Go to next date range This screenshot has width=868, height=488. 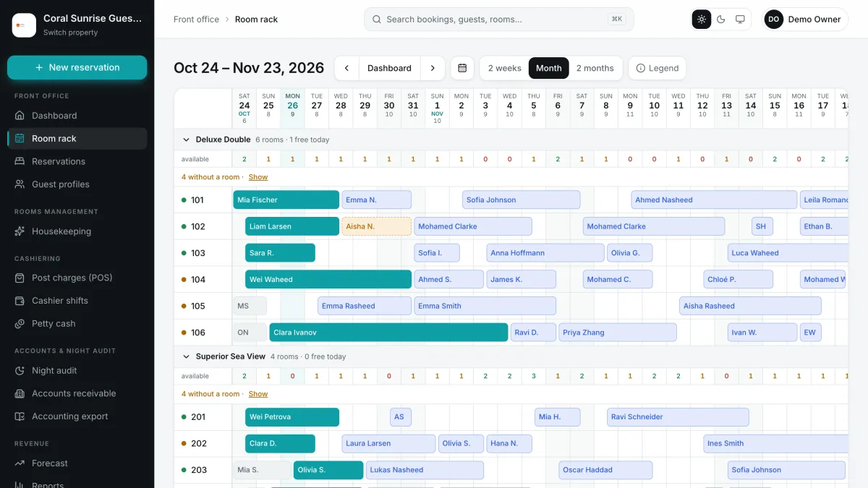click(x=433, y=68)
